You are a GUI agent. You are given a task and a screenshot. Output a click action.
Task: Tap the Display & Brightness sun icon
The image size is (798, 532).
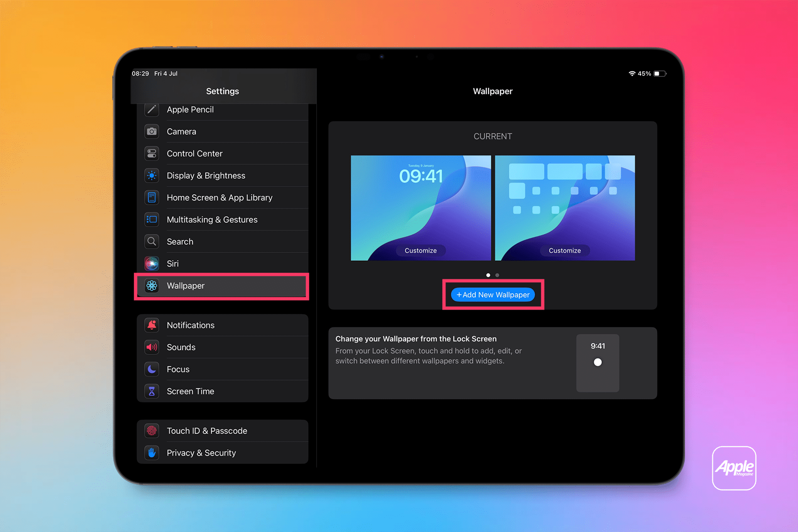tap(152, 175)
